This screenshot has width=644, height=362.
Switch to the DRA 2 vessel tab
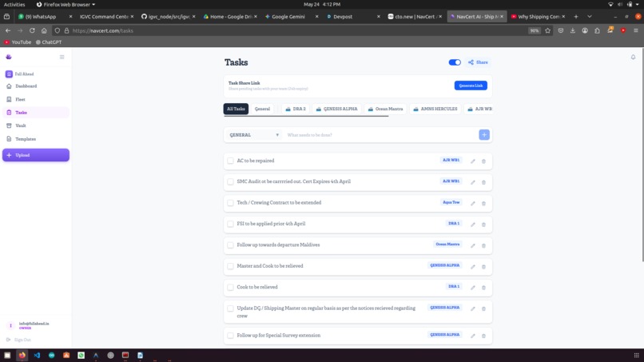coord(296,109)
